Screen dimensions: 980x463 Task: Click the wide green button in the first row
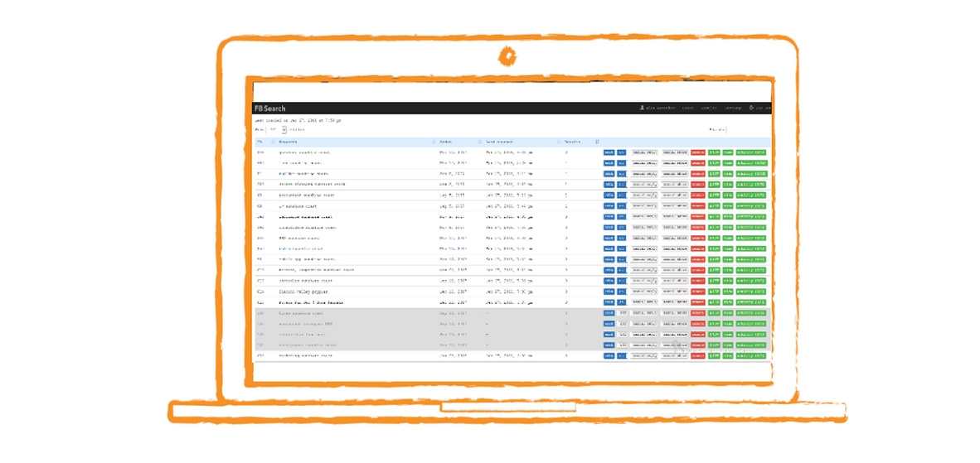coord(751,152)
